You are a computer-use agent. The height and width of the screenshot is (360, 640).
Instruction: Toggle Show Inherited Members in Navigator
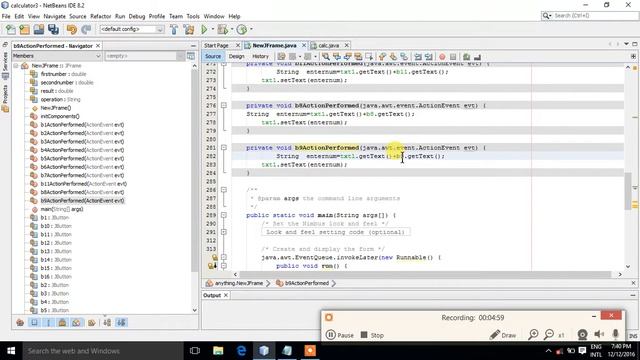[20, 323]
